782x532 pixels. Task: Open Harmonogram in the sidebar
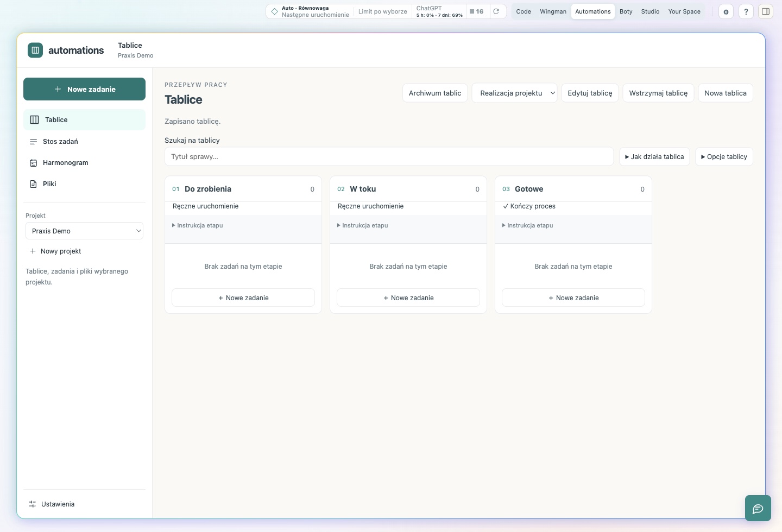pos(84,162)
